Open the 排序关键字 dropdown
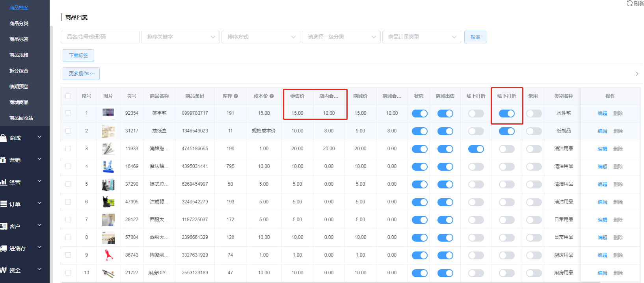 [x=181, y=37]
